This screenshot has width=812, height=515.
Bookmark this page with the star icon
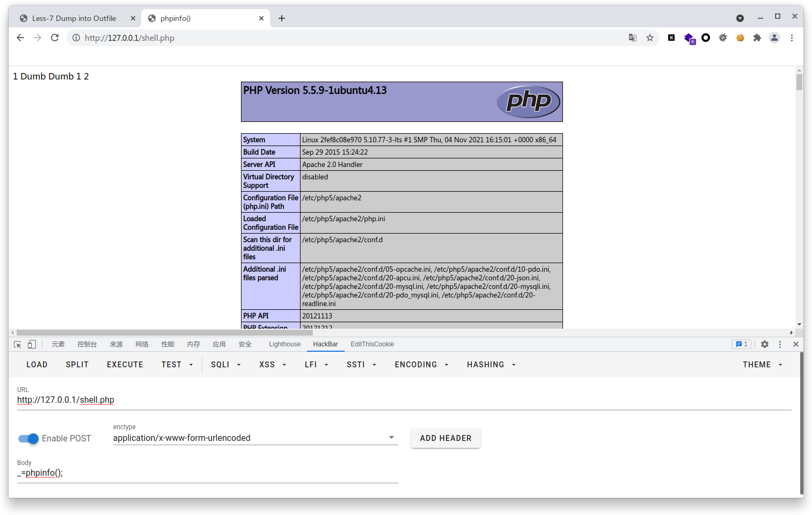coord(650,38)
